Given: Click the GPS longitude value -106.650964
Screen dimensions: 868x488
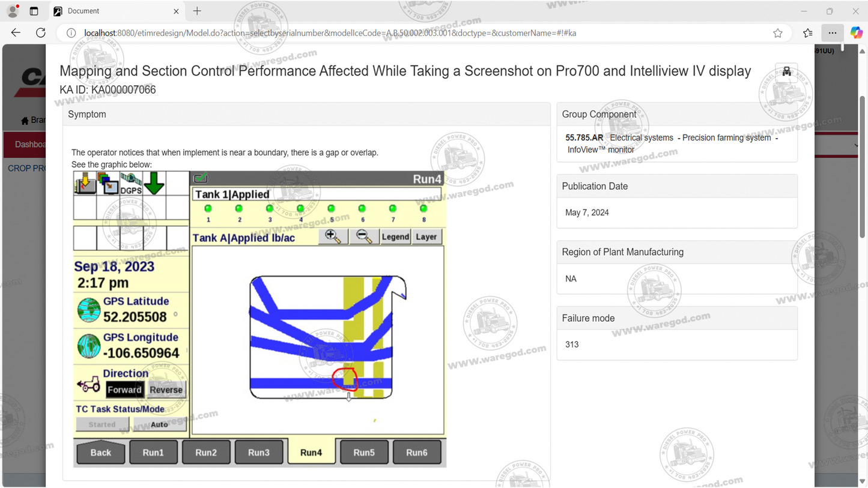Looking at the screenshot, I should coord(141,353).
